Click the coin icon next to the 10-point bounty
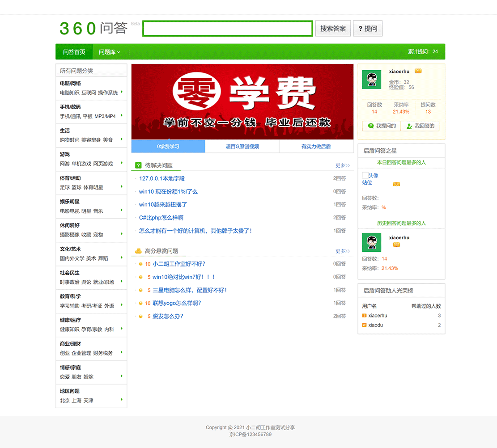Image resolution: width=497 pixels, height=448 pixels. [x=140, y=264]
